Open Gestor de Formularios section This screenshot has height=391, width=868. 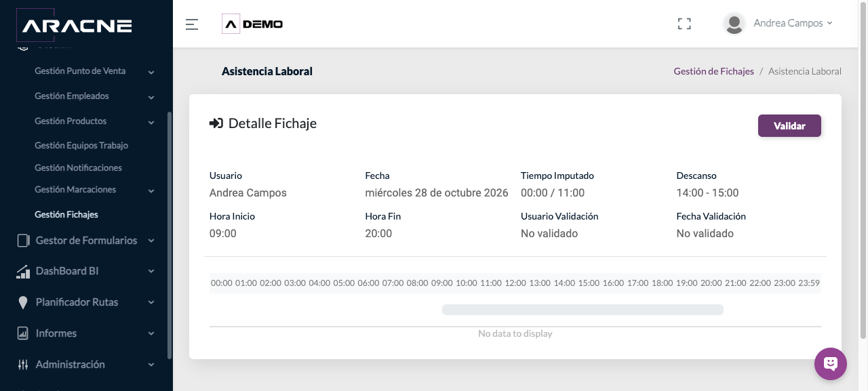point(86,241)
